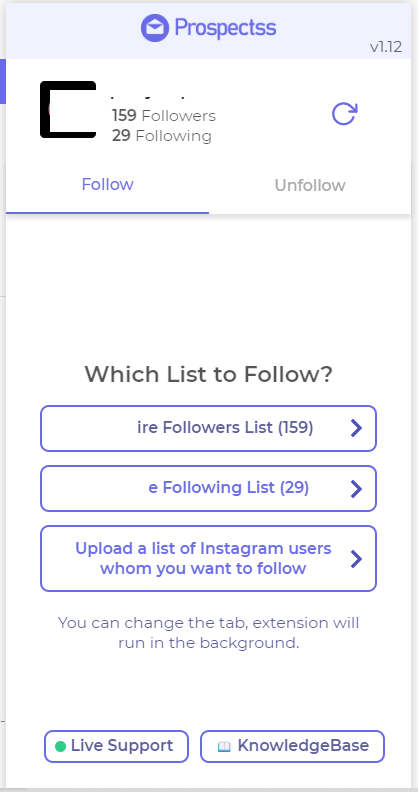This screenshot has height=792, width=418.
Task: Click the 159 Followers count
Action: [x=164, y=116]
